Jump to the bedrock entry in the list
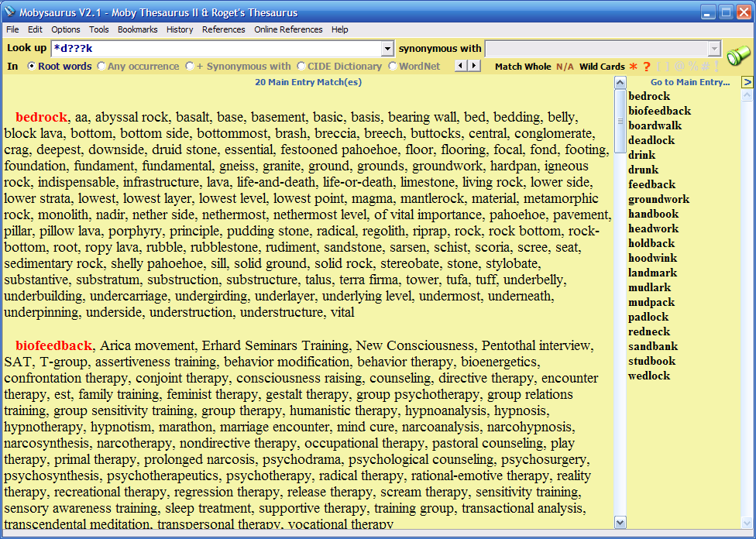Image resolution: width=756 pixels, height=539 pixels. click(649, 96)
